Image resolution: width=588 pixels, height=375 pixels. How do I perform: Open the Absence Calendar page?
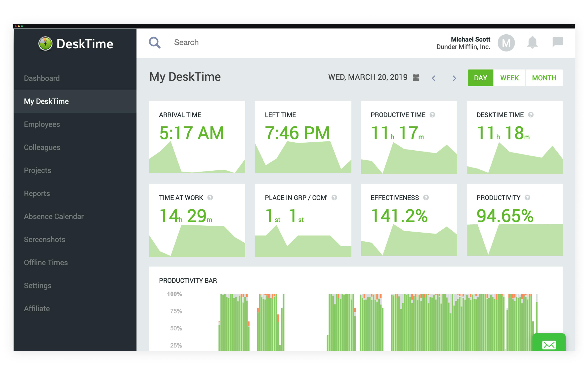tap(54, 216)
